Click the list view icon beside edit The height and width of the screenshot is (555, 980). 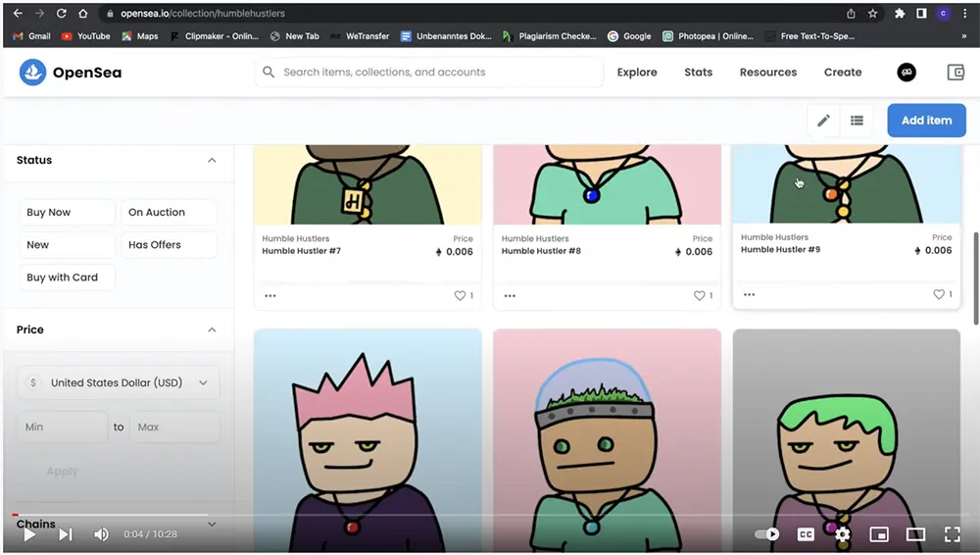pos(857,121)
